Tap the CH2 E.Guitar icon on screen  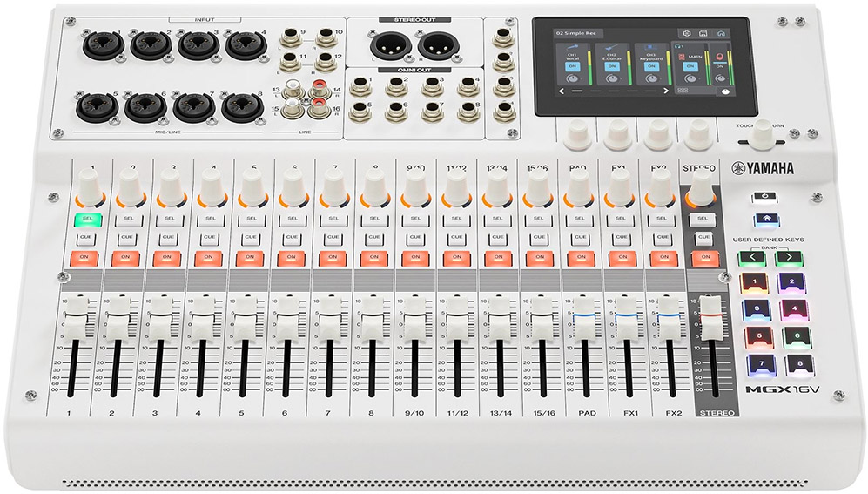(612, 47)
